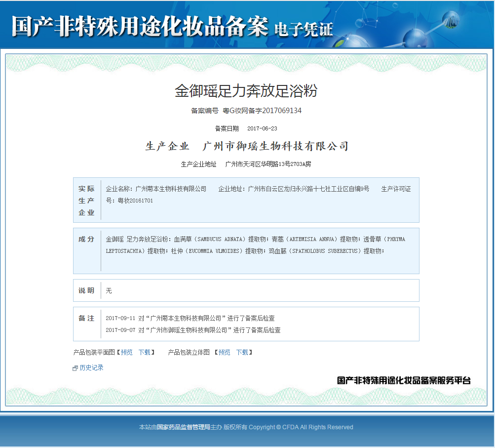Image resolution: width=495 pixels, height=448 pixels.
Task: Click the license number 粤妆20161701
Action: [135, 201]
